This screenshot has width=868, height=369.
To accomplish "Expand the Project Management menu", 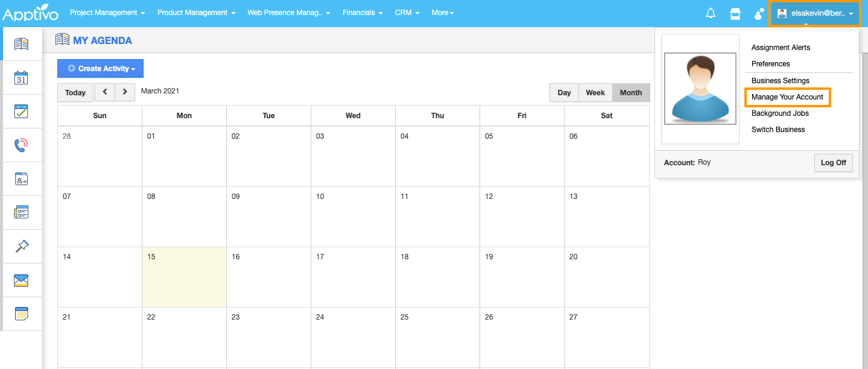I will (x=107, y=13).
